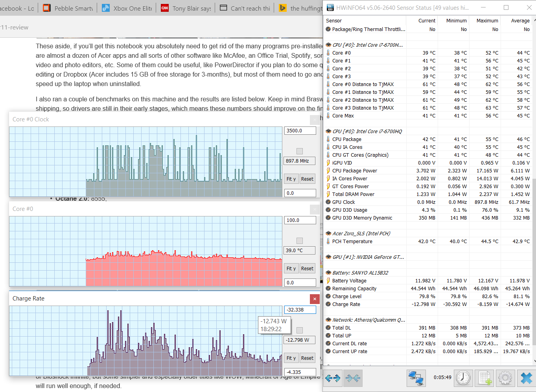Click the -32.338 value field in Charge Rate
Screen dimensions: 536x392
[x=300, y=310]
